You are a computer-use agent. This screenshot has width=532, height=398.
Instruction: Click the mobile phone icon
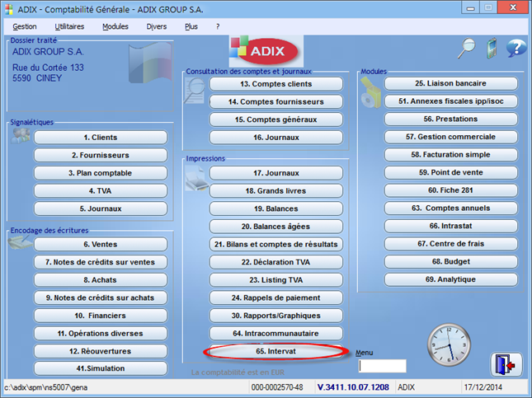pos(491,49)
